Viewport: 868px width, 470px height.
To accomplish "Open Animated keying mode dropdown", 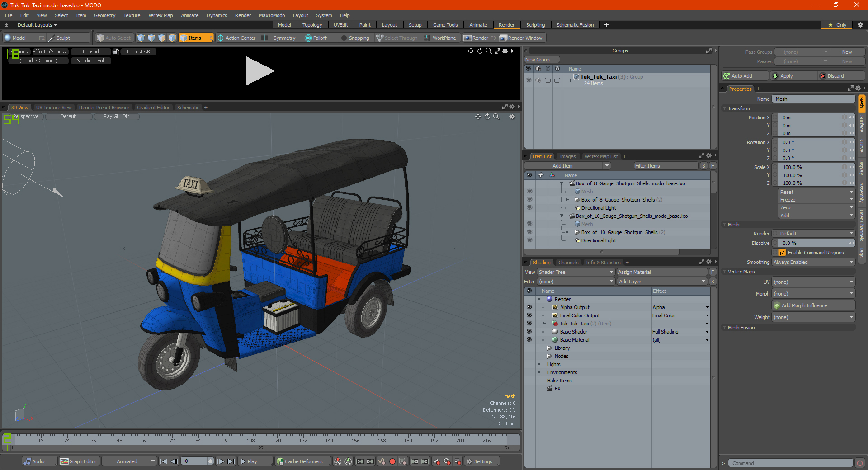I will click(x=129, y=461).
